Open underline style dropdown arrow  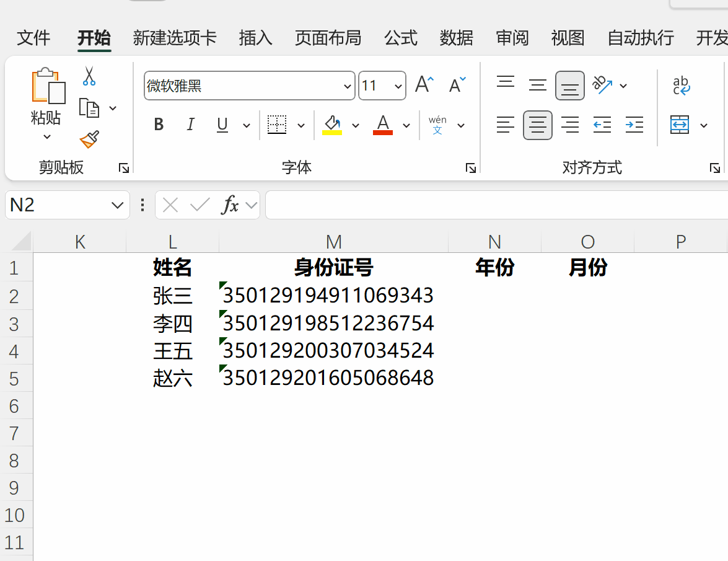pos(247,125)
